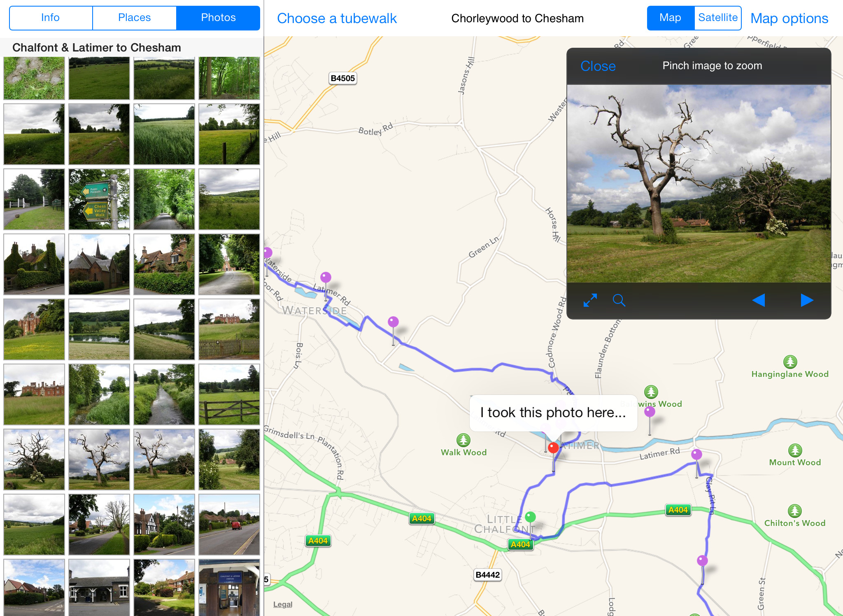Image resolution: width=843 pixels, height=616 pixels.
Task: Select the Photos tab
Action: point(218,18)
